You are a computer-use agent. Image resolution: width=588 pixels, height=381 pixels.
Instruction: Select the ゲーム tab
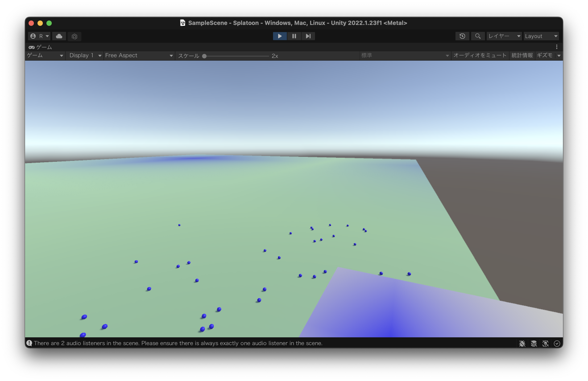tap(40, 47)
